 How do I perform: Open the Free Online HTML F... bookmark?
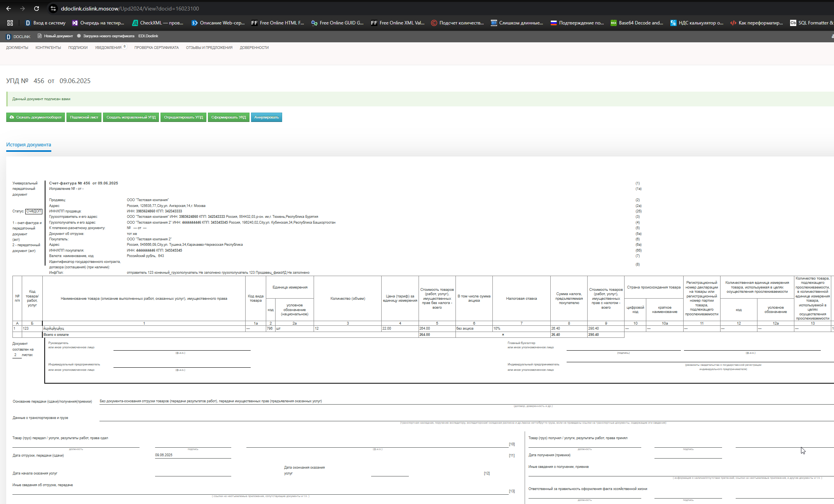[277, 23]
